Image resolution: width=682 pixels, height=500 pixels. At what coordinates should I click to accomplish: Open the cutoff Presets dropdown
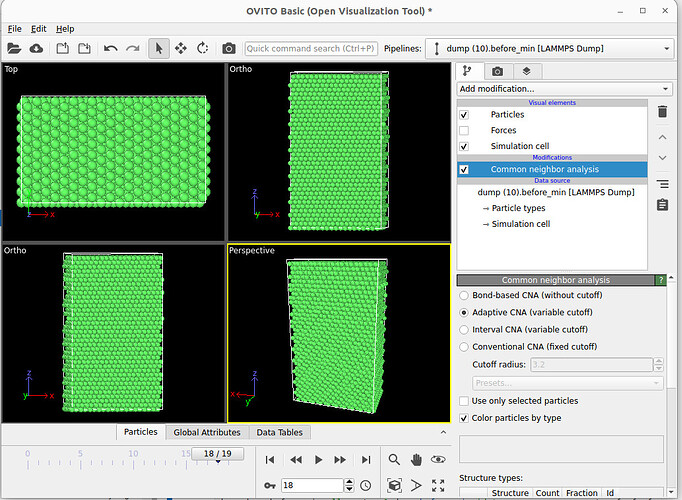point(568,383)
